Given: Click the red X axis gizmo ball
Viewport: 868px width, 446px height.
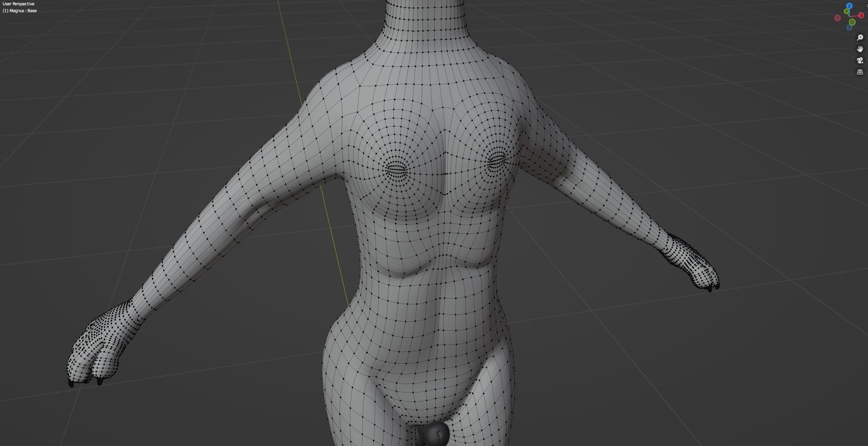Looking at the screenshot, I should (x=861, y=16).
